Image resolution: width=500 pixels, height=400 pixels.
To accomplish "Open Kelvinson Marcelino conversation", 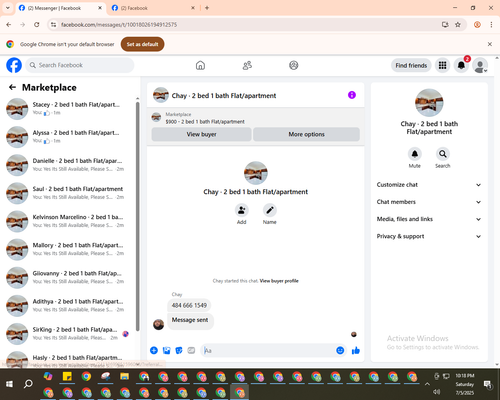I will click(x=68, y=221).
